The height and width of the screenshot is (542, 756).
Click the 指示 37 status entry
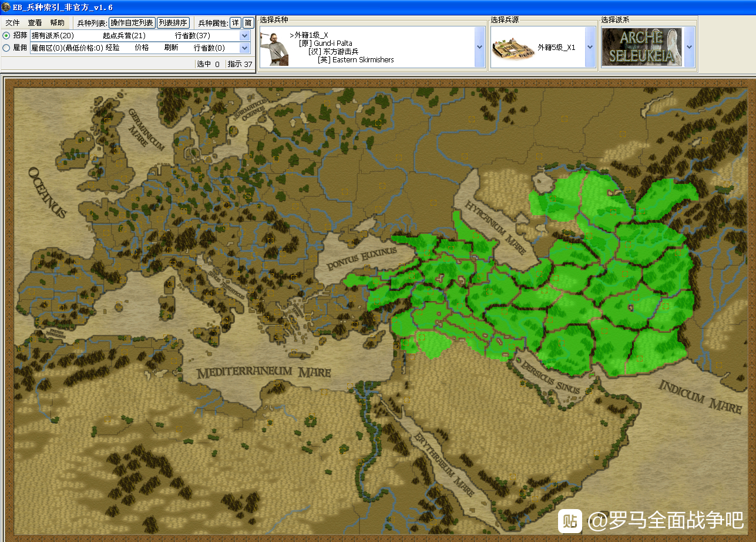pos(240,64)
